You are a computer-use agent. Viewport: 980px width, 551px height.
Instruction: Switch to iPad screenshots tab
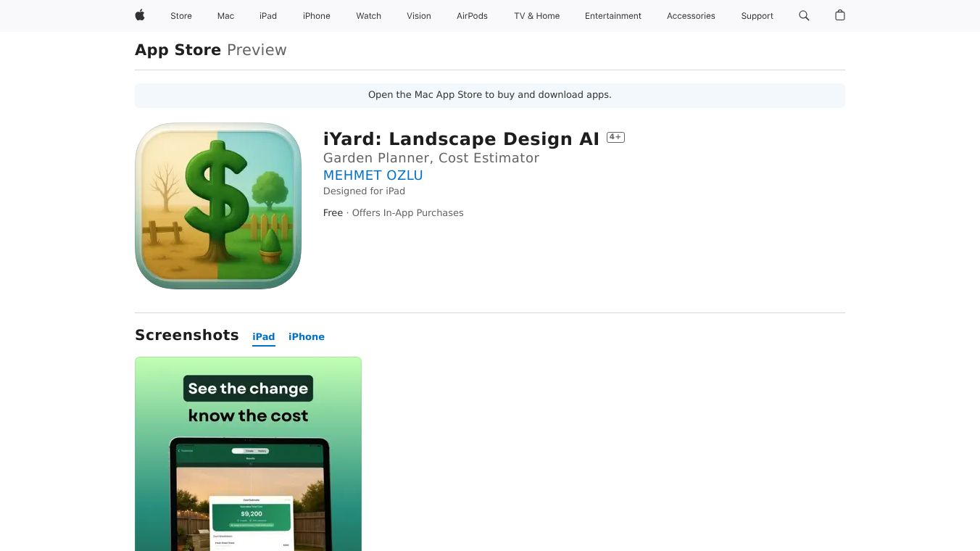[x=264, y=337]
